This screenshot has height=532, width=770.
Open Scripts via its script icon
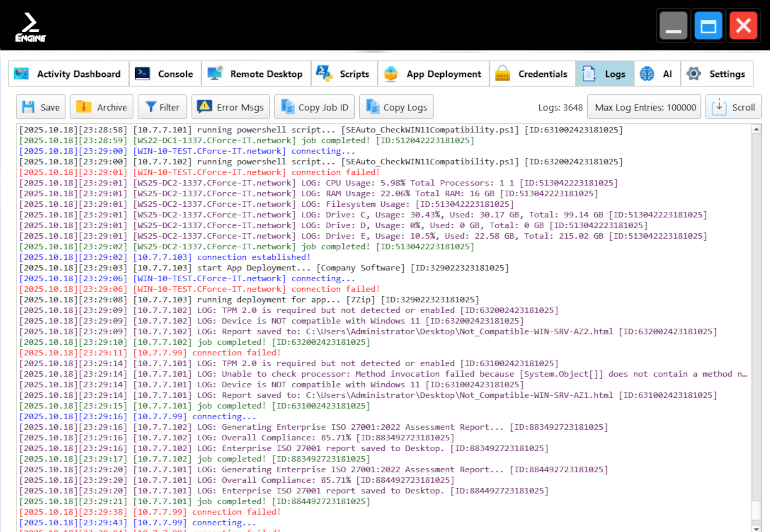(324, 74)
